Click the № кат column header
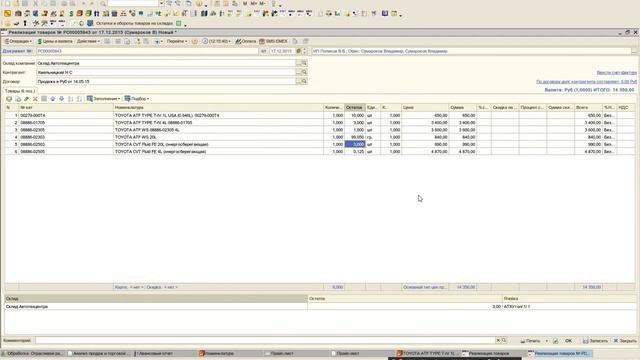This screenshot has height=360, width=640. click(x=66, y=107)
